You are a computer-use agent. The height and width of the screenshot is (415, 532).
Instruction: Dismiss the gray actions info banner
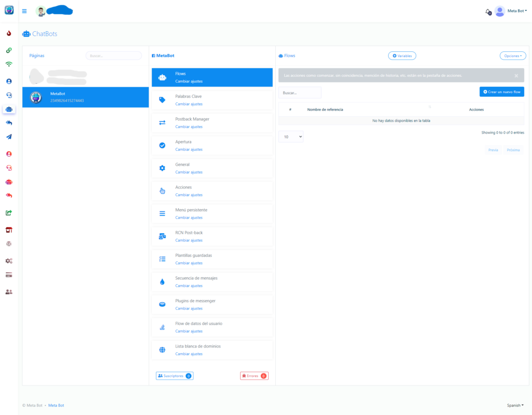pos(516,76)
